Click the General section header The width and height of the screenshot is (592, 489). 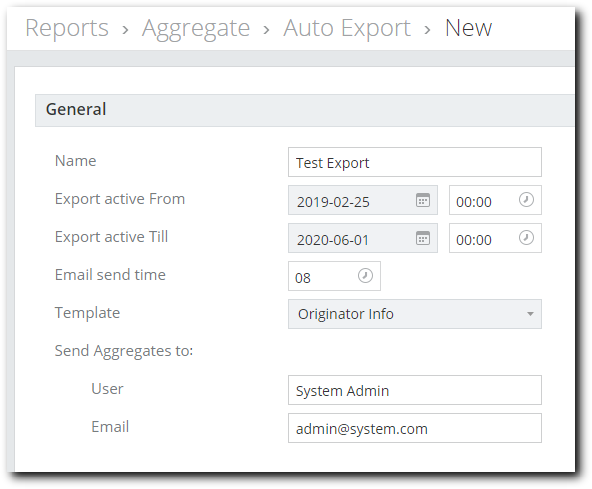coord(305,110)
